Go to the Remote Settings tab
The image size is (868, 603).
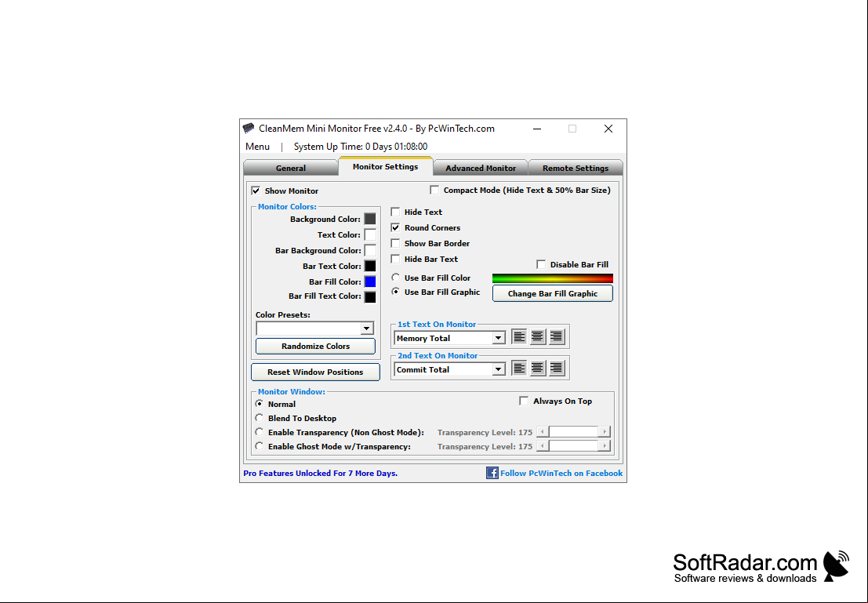pos(576,168)
